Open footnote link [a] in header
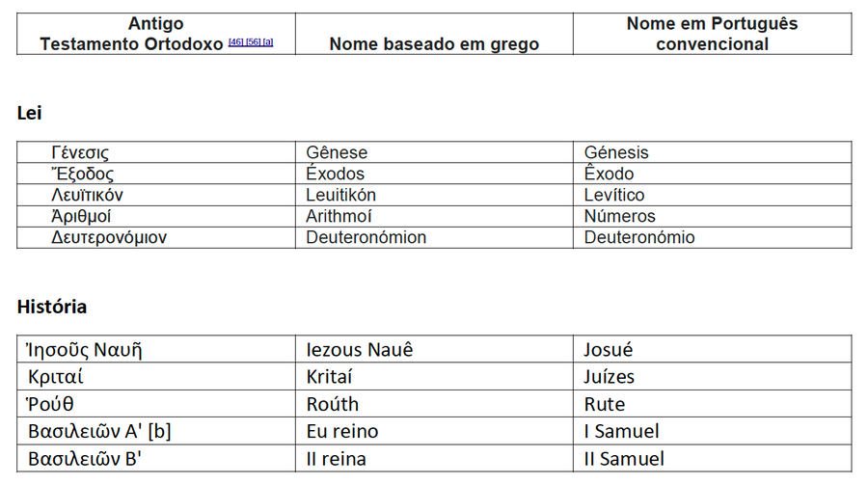Screen dimensions: 868x484 point(268,42)
